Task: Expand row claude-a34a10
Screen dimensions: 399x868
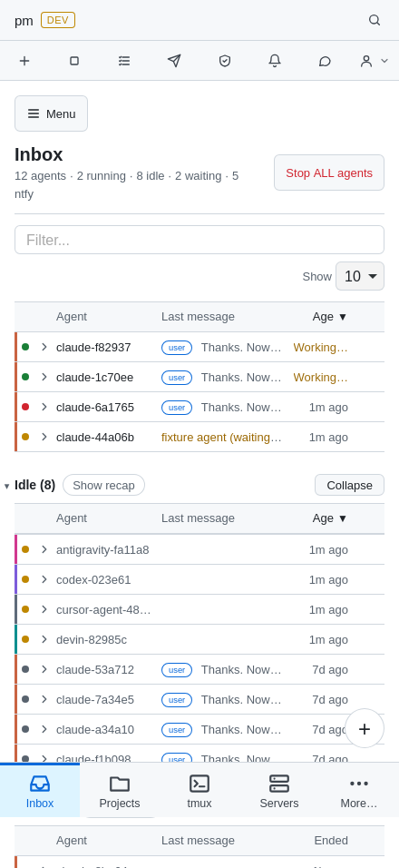Action: click(x=44, y=729)
